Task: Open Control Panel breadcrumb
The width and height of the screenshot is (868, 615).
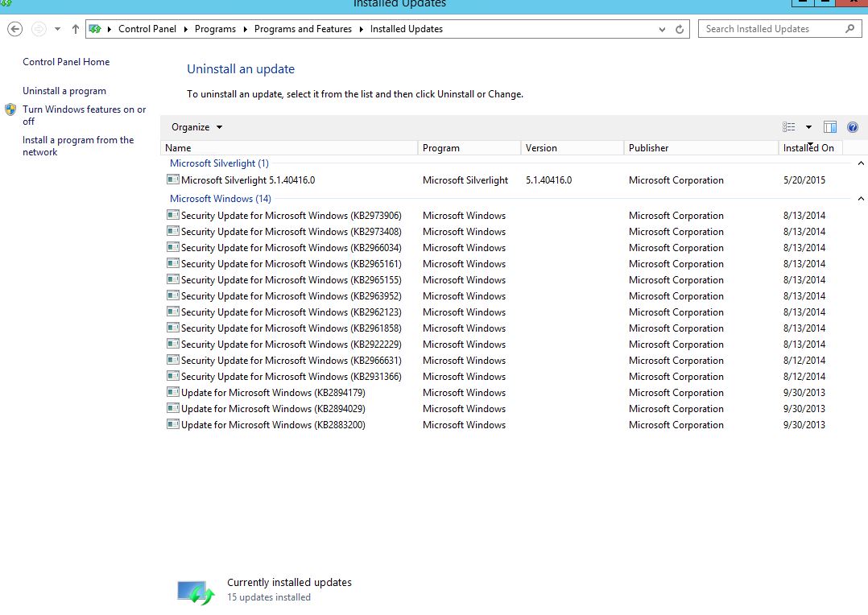Action: tap(147, 29)
